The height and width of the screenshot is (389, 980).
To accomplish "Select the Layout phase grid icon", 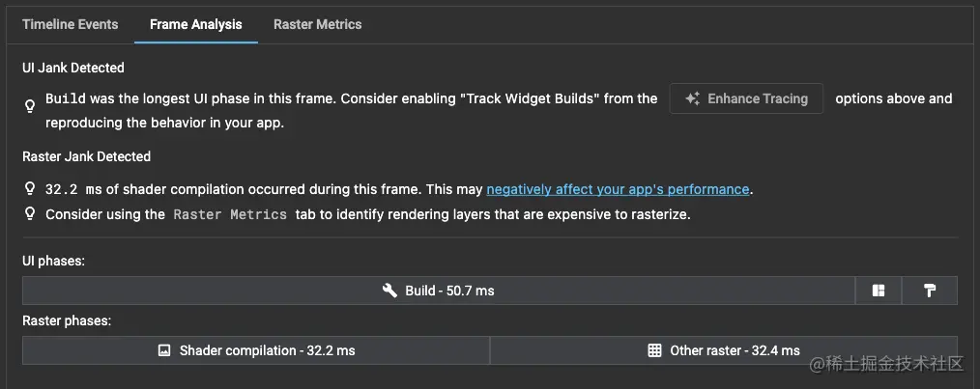I will 879,291.
